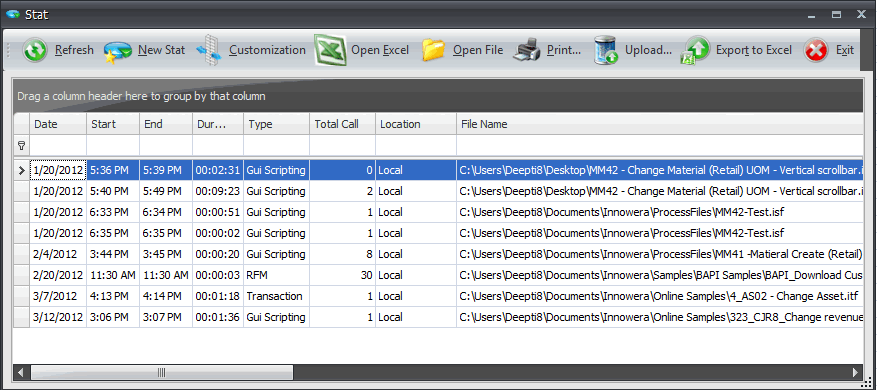Click the red Exit X icon
The image size is (877, 390).
[816, 51]
